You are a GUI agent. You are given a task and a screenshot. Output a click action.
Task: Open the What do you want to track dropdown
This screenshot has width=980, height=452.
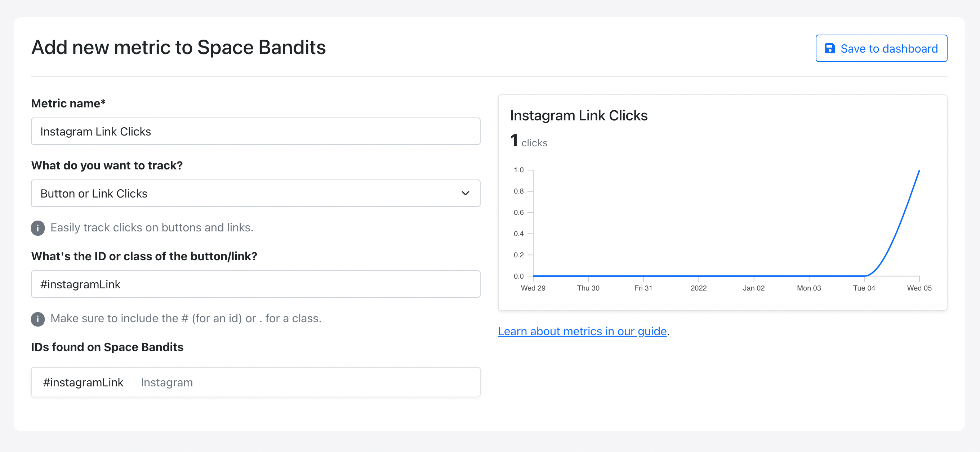click(256, 193)
